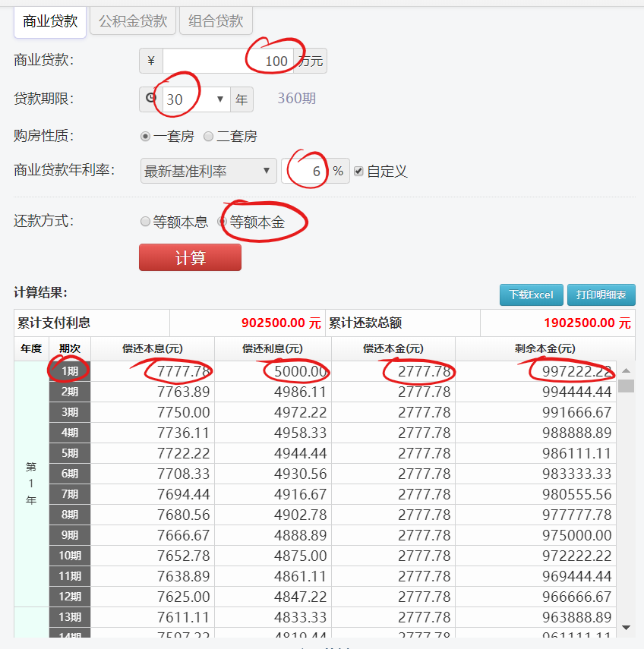Switch to the 公积金贷款 tab

point(133,21)
